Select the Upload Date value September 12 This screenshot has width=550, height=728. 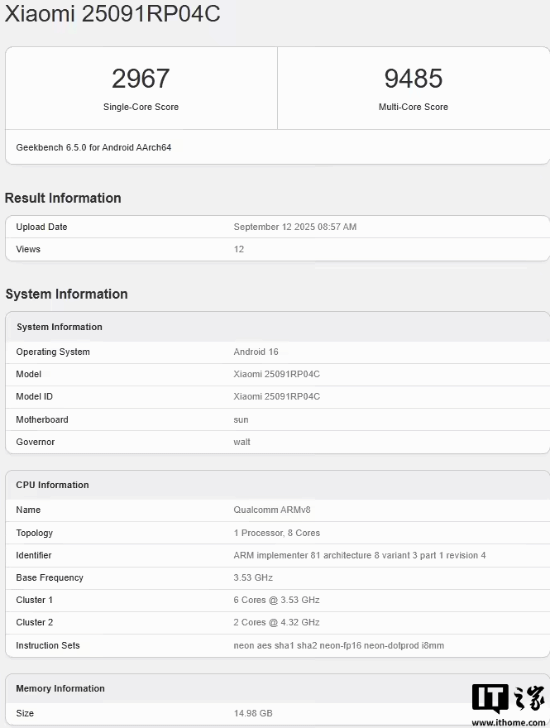tap(295, 227)
